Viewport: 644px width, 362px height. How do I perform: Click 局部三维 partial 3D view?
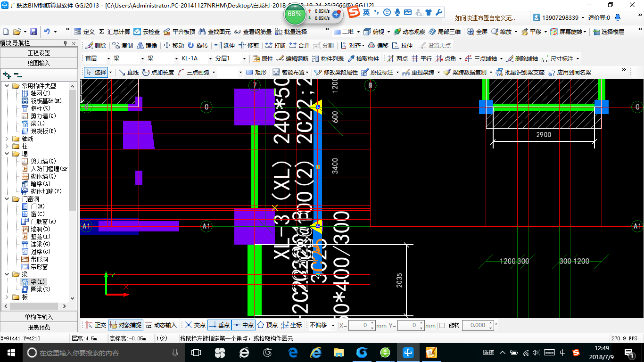[445, 32]
